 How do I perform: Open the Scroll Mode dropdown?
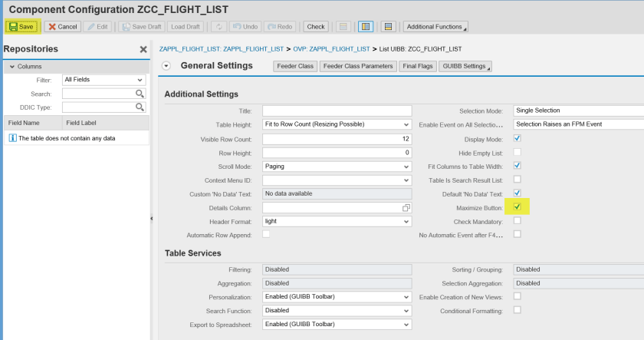406,166
